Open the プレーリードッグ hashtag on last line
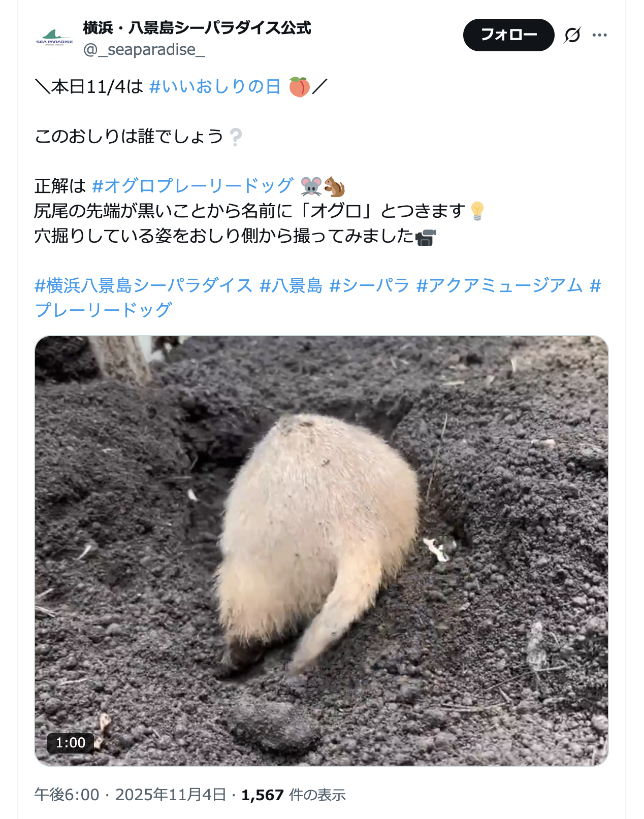Screen dimensions: 644x819 [104, 310]
